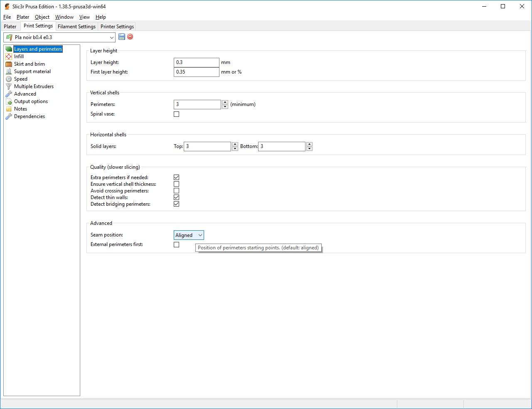This screenshot has height=409, width=532.
Task: Enable Ensure vertical shell thickness
Action: (177, 184)
